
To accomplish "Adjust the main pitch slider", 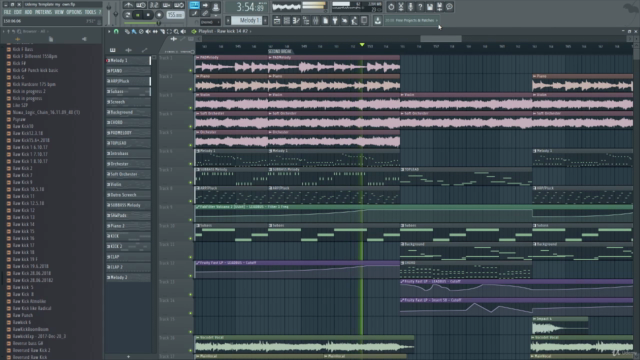I will (x=116, y=14).
